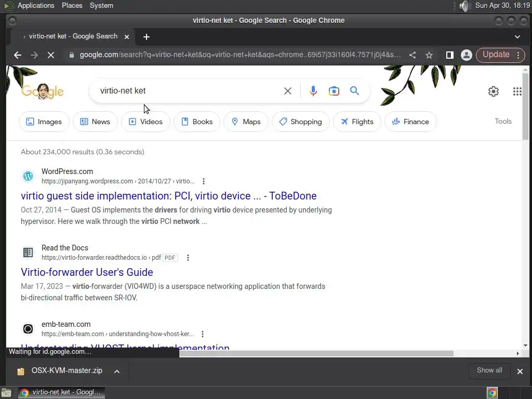Click the right arrow of the horizontal scrollbar
The image size is (532, 399).
pos(518,353)
